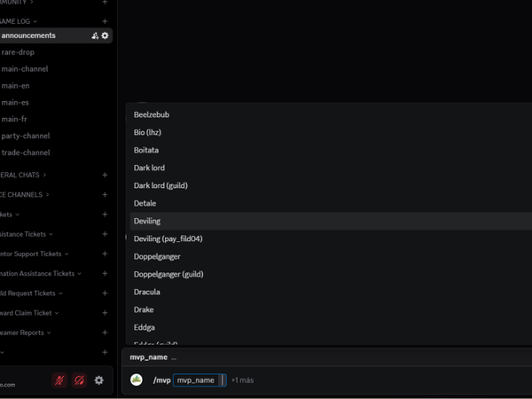
Task: Click the /mvp command text
Action: point(162,380)
